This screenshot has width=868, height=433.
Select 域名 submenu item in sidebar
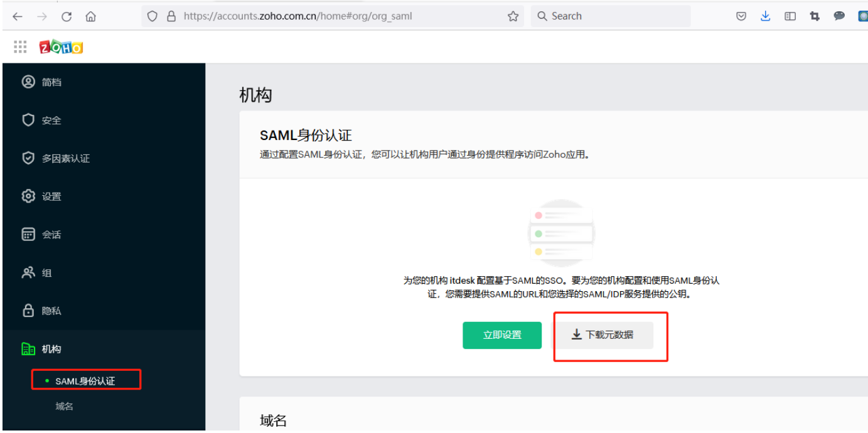pos(64,406)
